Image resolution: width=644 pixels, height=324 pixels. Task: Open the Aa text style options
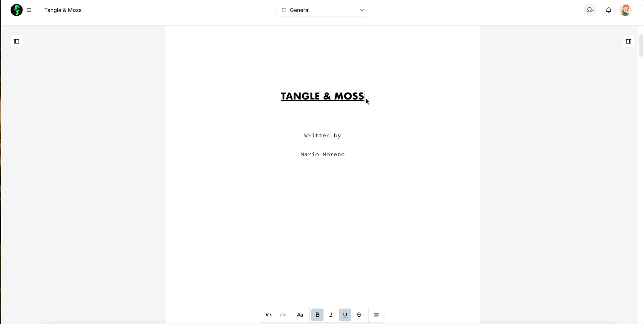tap(300, 315)
